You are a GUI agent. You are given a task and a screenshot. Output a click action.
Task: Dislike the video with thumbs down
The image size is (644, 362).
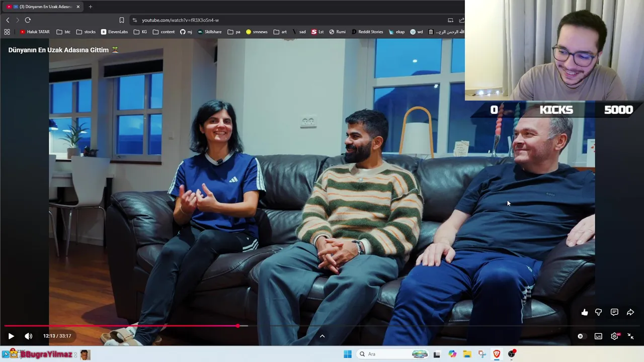[x=599, y=312]
